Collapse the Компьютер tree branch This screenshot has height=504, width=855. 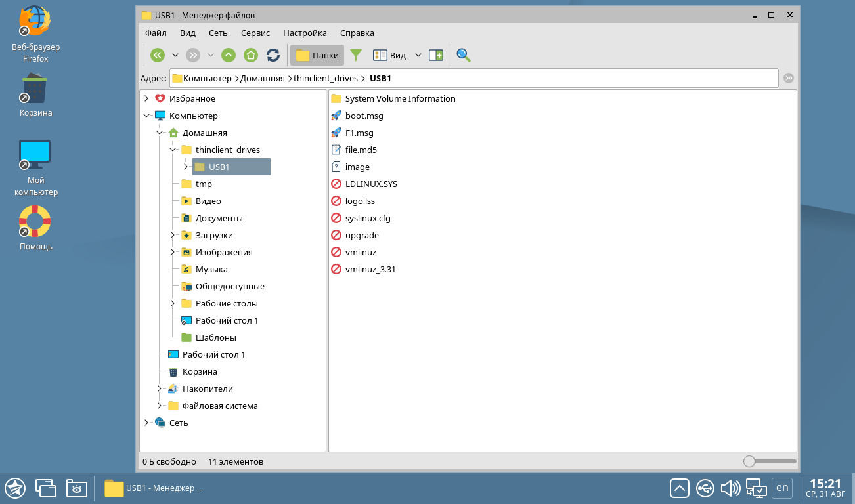coord(146,115)
